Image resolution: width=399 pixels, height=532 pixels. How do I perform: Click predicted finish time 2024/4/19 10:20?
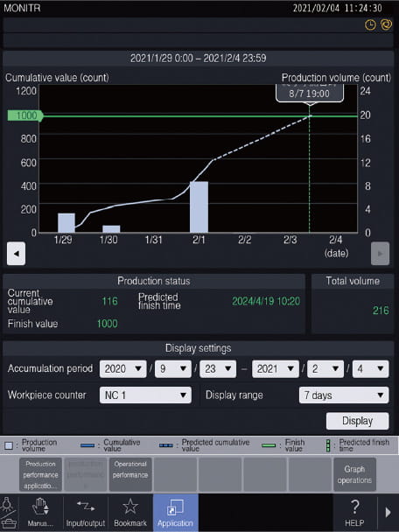(x=266, y=301)
